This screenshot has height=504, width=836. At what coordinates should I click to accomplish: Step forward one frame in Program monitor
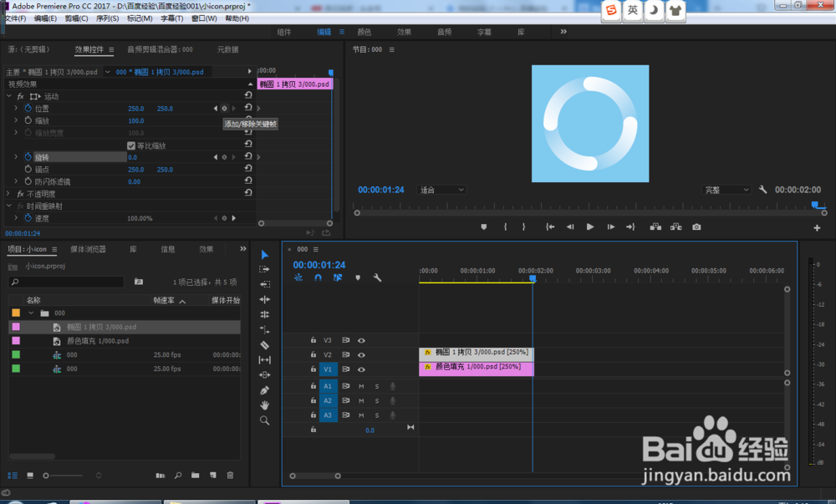[x=610, y=227]
